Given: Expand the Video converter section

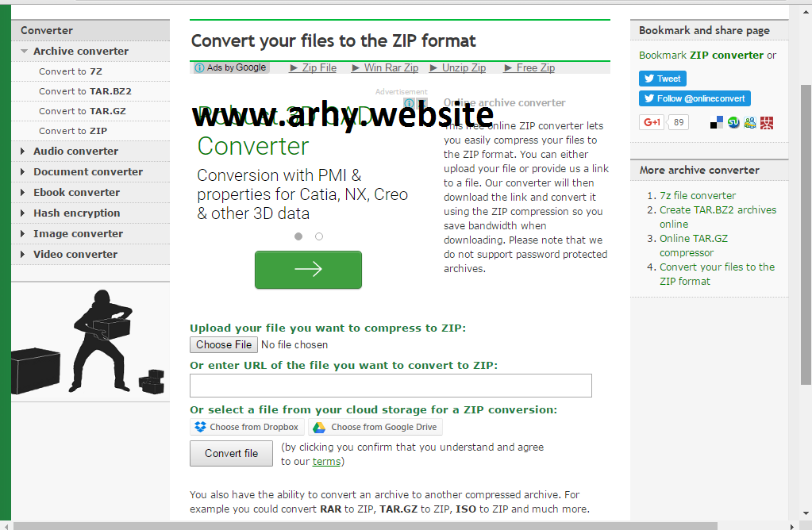Looking at the screenshot, I should pyautogui.click(x=90, y=254).
